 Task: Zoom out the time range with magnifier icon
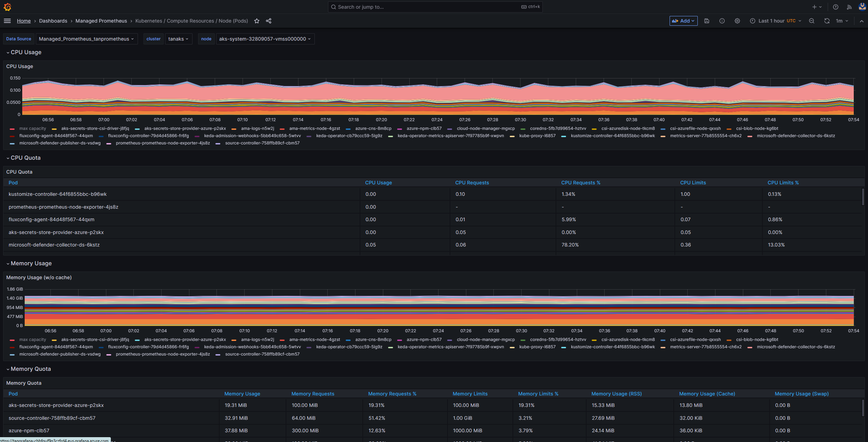point(812,21)
